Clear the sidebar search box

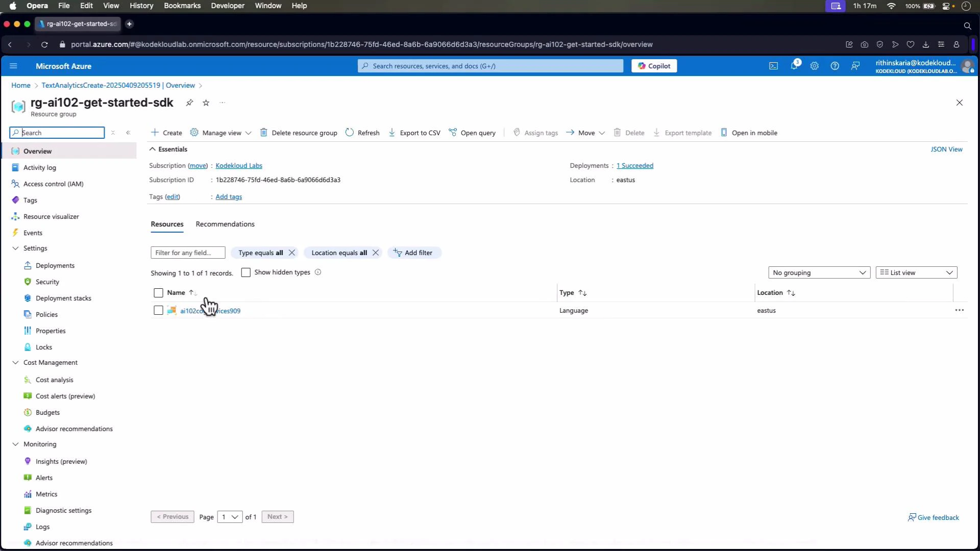pyautogui.click(x=113, y=133)
